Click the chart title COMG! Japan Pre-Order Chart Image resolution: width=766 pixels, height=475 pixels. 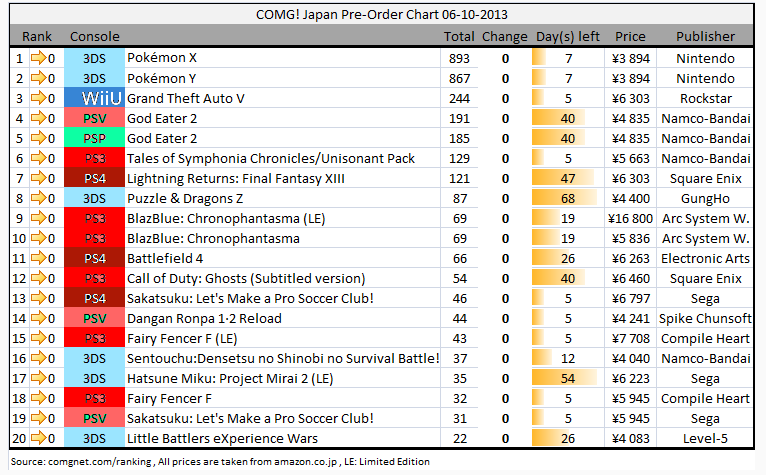coord(383,14)
